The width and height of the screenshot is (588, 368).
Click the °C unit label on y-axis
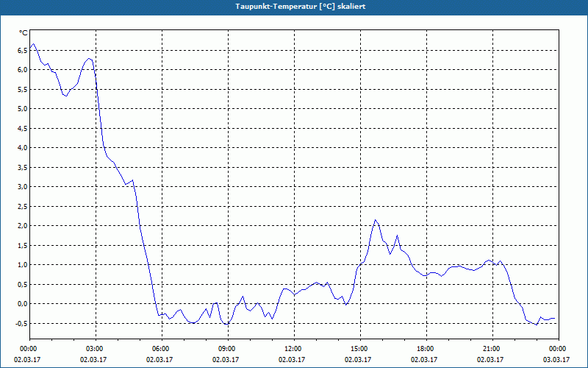pos(23,33)
